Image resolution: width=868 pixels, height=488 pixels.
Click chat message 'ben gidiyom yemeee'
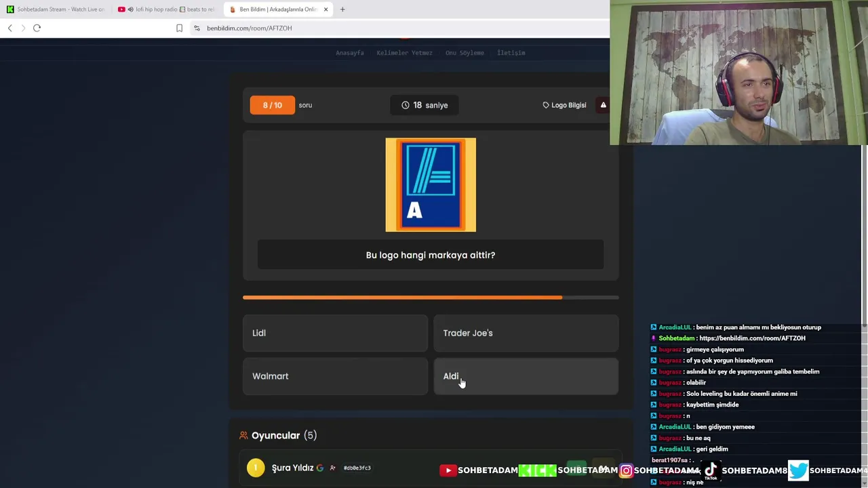pos(725,427)
